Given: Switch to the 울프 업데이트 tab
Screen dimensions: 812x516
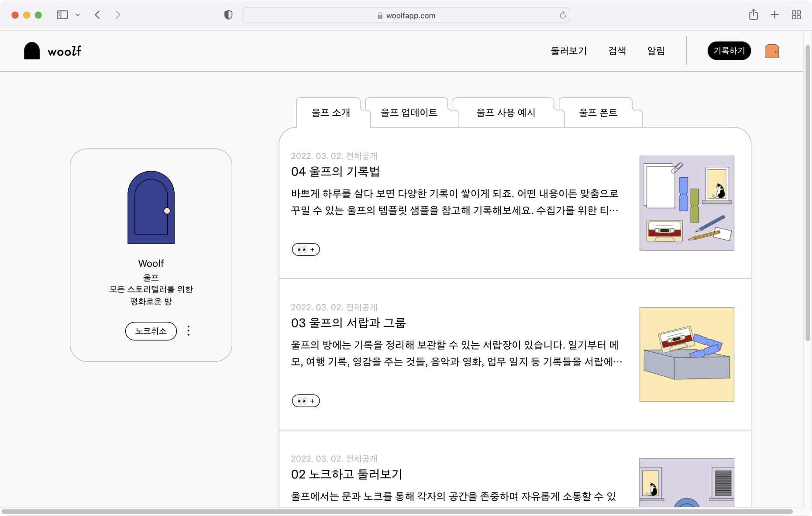Looking at the screenshot, I should 409,113.
